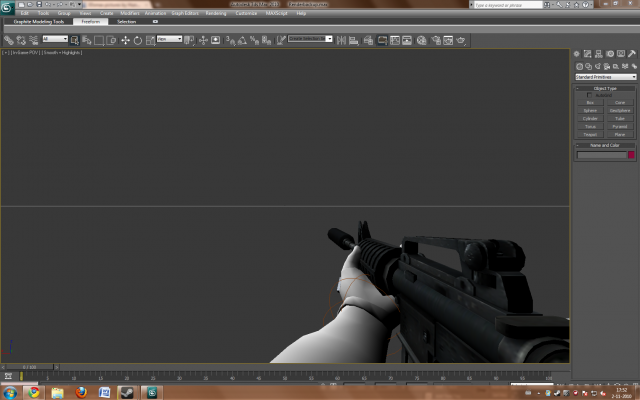Toggle Angle Snap
640x400 pixels.
(x=242, y=40)
